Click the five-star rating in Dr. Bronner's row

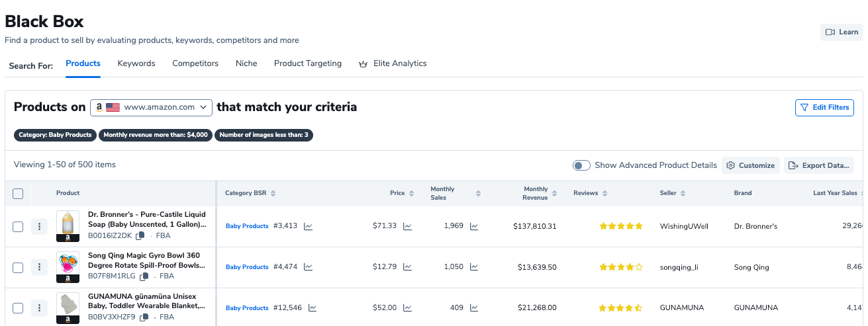click(x=621, y=226)
